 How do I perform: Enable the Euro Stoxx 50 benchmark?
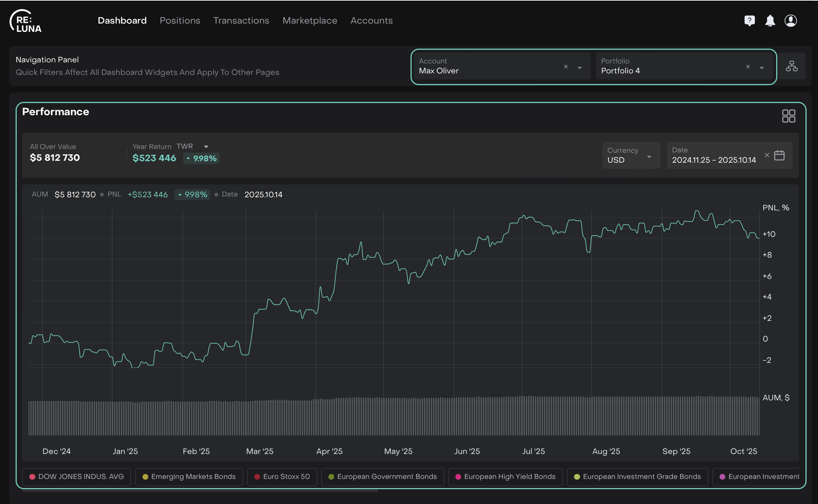click(x=282, y=477)
